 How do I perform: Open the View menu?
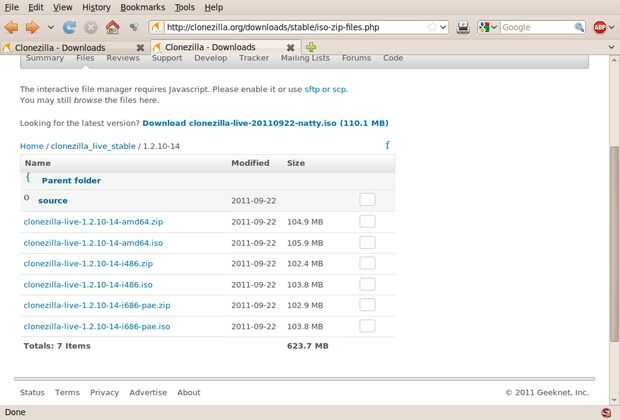62,7
